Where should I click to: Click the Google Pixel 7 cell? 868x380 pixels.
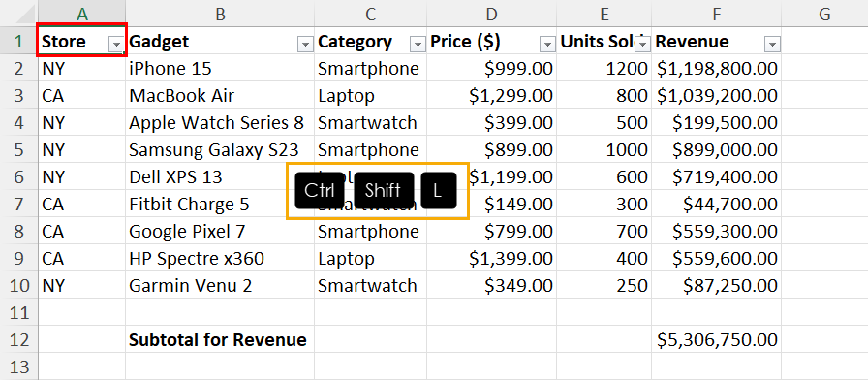(x=220, y=231)
